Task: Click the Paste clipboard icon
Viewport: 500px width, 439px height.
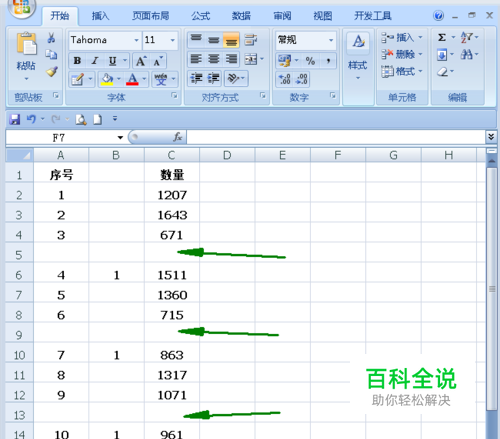Action: [x=26, y=44]
